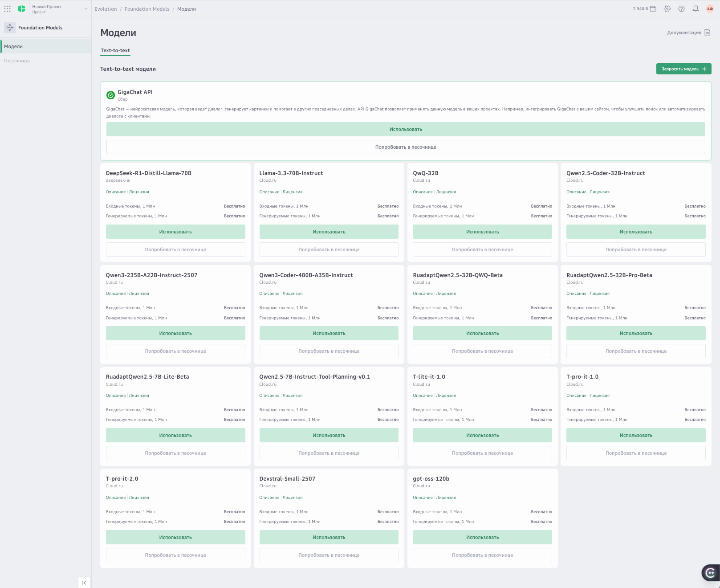Screen dimensions: 720x588
Task: Open Песочница in the sidebar
Action: tap(46, 61)
